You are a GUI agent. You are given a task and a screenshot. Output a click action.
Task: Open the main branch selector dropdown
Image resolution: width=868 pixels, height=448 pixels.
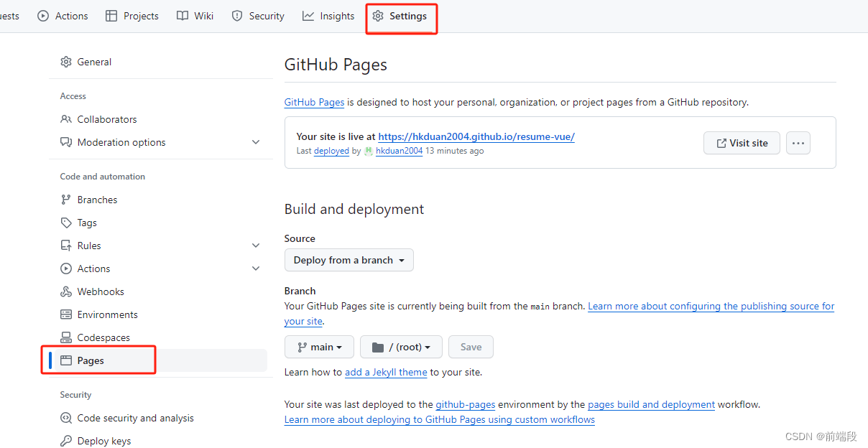(319, 347)
